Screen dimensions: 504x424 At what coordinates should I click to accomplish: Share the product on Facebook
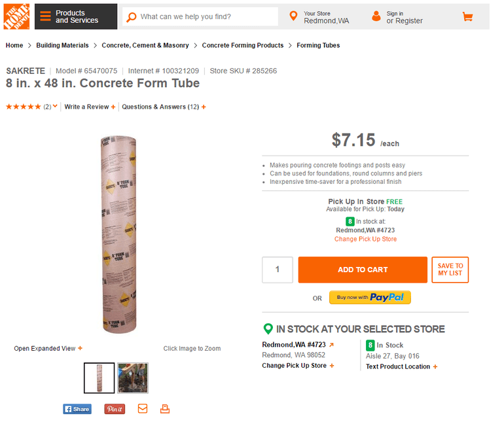coord(77,409)
